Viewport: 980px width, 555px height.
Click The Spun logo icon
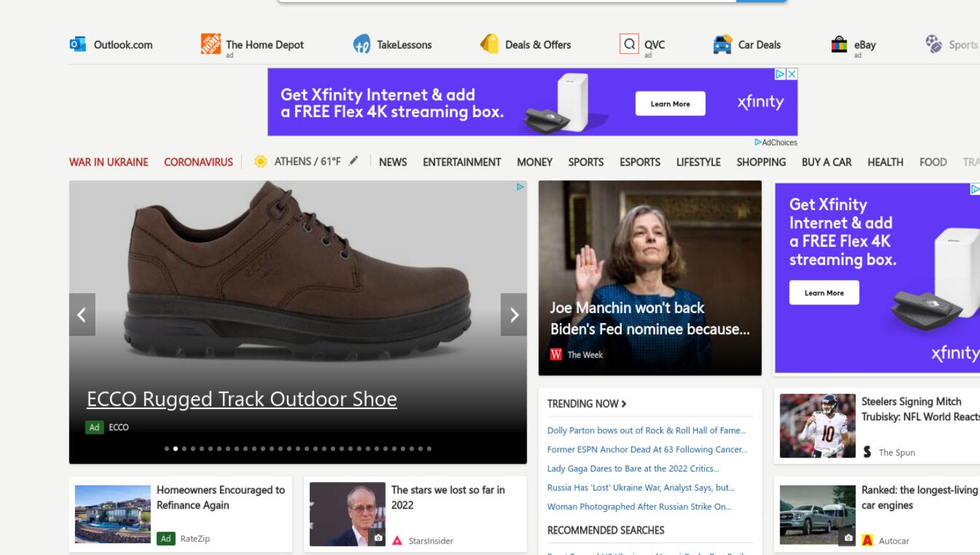867,452
